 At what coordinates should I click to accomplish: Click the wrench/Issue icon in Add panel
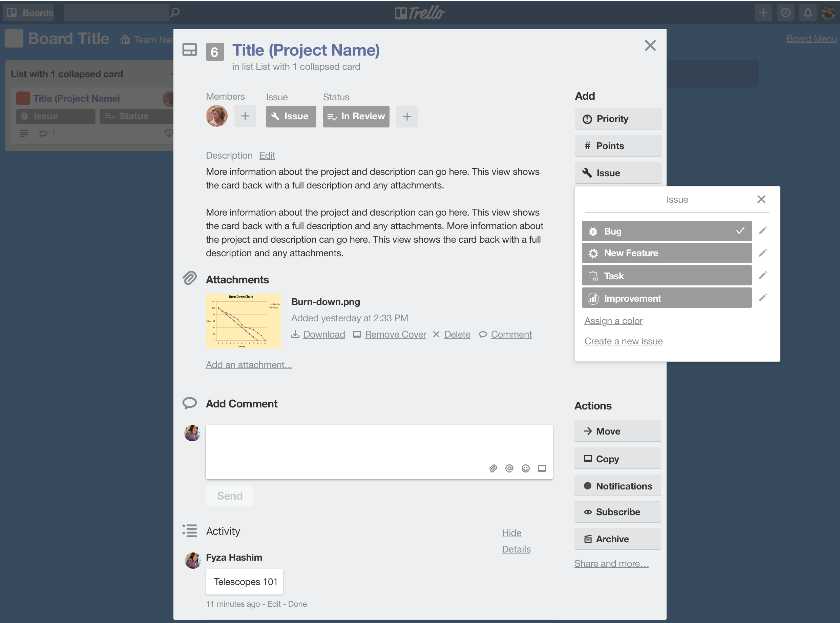coord(586,172)
